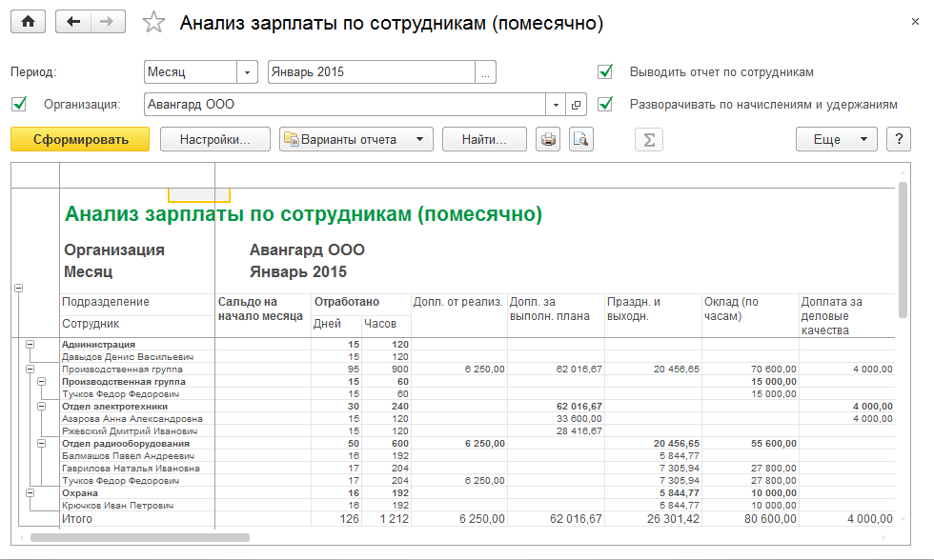The height and width of the screenshot is (560, 934).
Task: Open the Еще menu
Action: pos(836,140)
